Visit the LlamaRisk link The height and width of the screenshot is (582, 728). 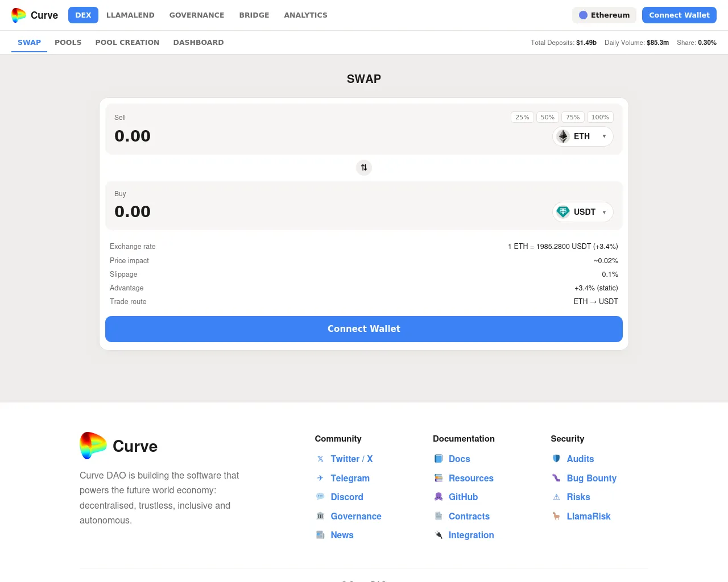589,516
